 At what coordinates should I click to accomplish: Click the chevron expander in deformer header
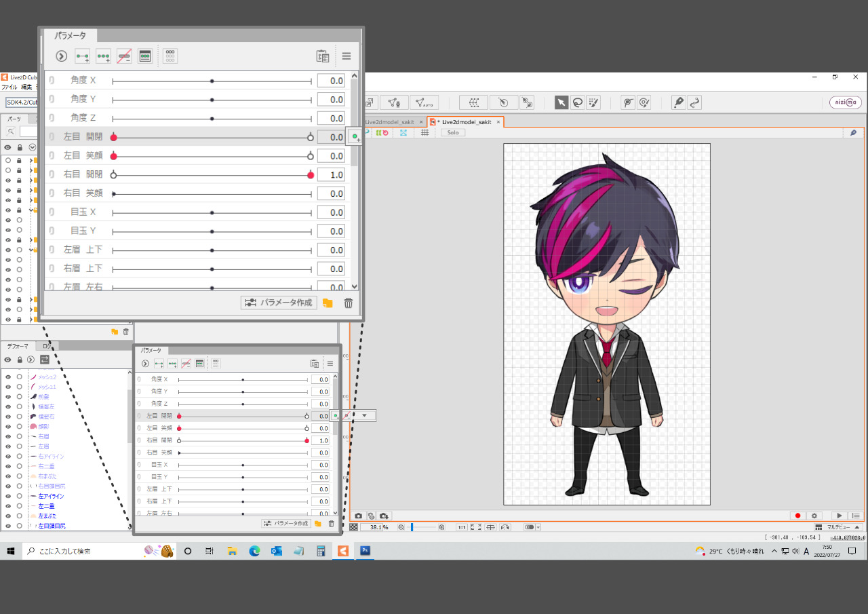pyautogui.click(x=31, y=360)
